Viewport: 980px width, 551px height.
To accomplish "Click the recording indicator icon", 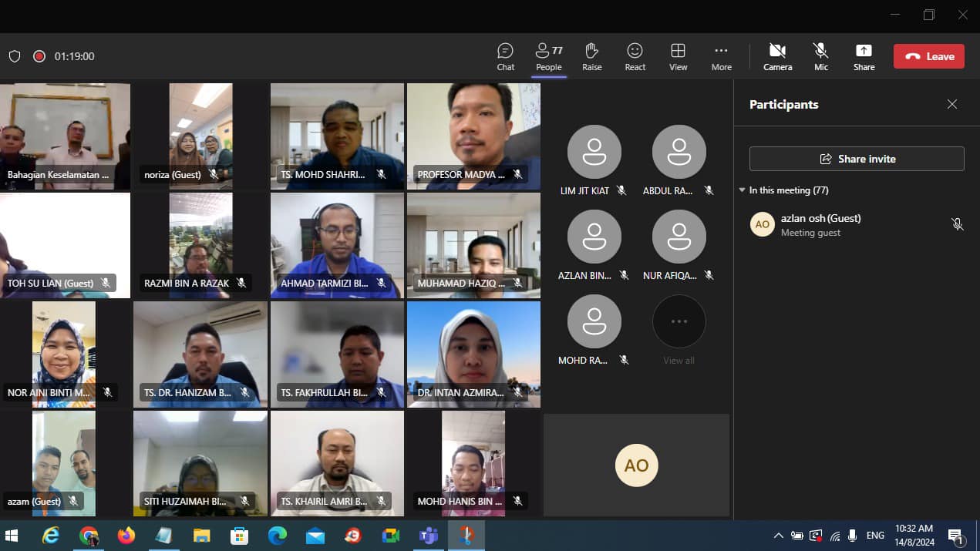I will click(39, 56).
